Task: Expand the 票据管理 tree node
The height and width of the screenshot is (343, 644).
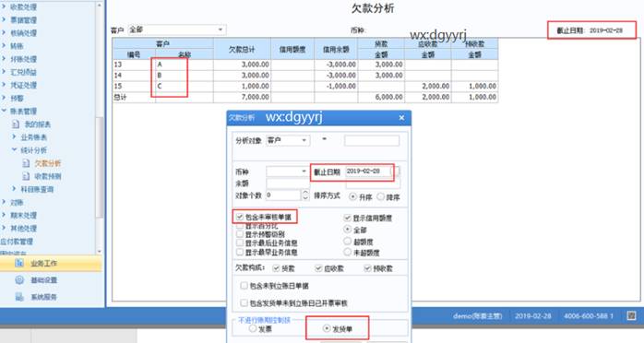Action: coord(4,19)
